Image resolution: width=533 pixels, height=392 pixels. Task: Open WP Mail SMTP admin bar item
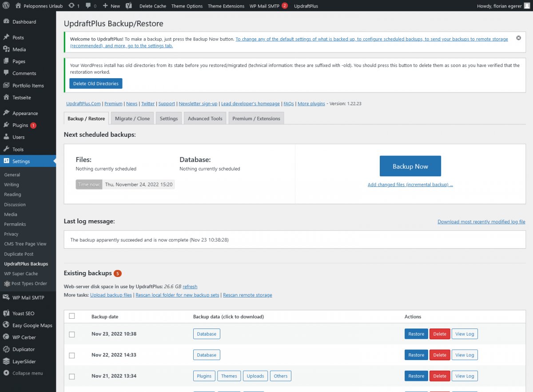point(268,6)
